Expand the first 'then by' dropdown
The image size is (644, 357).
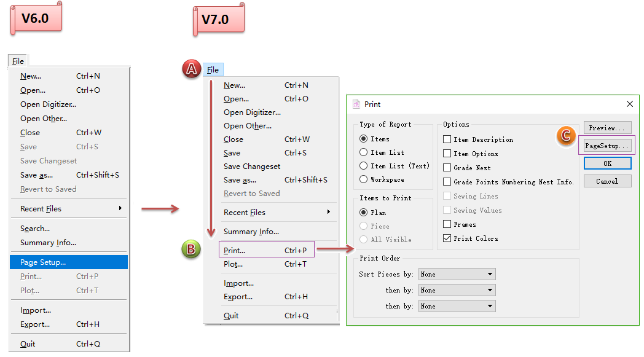click(x=457, y=290)
